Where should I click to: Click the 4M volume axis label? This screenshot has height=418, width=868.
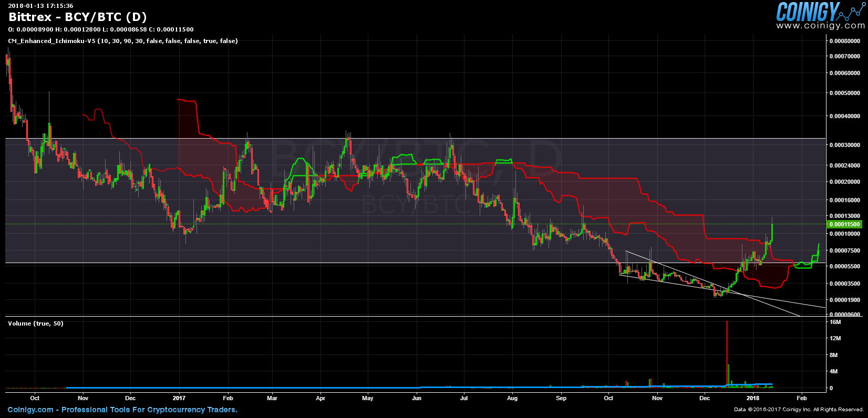[x=833, y=372]
